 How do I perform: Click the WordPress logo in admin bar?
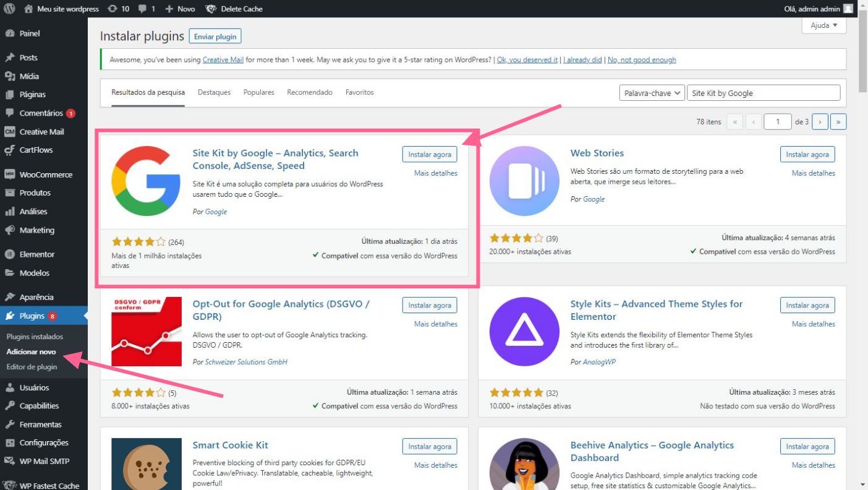point(9,9)
